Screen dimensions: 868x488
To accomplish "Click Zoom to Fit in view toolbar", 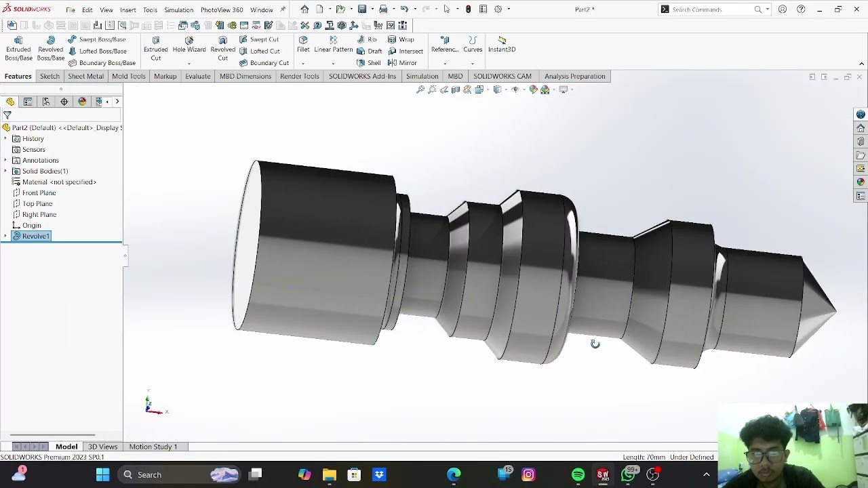I will coord(420,89).
